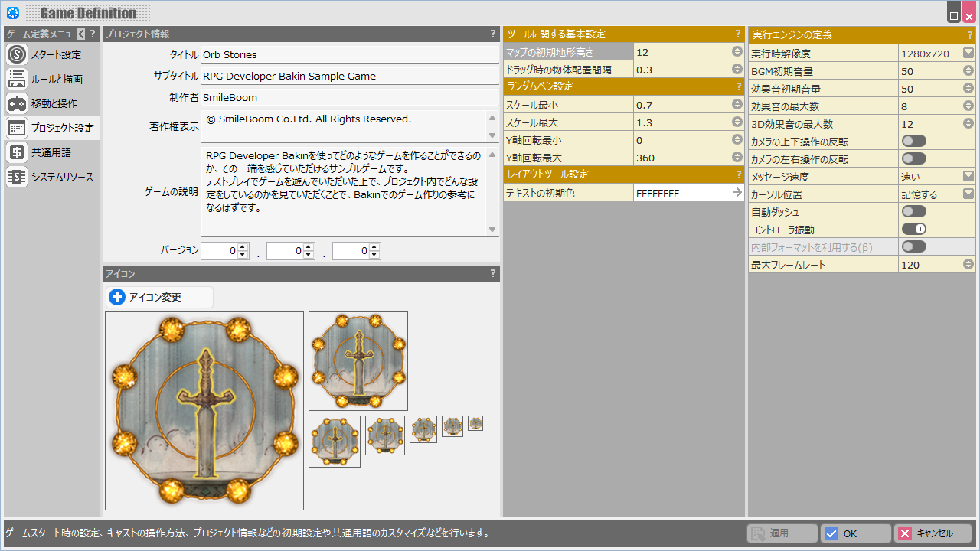Expand メッセージ速度 dropdown
The width and height of the screenshot is (980, 551).
coord(969,177)
